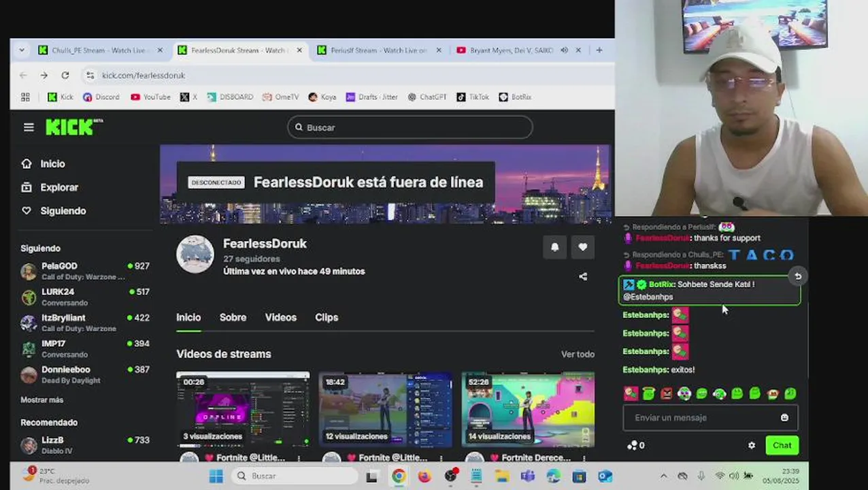The image size is (868, 490).
Task: Open the emoji picker in message box
Action: [x=784, y=418]
